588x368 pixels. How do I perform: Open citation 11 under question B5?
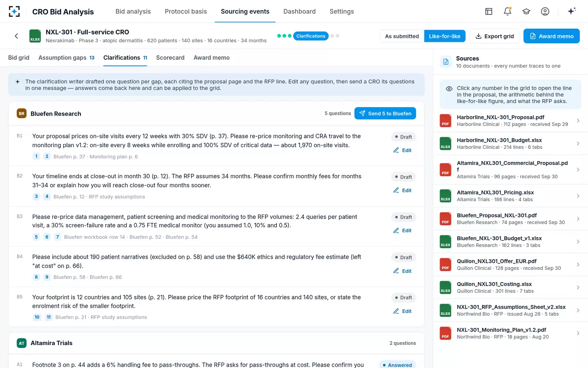coord(49,317)
